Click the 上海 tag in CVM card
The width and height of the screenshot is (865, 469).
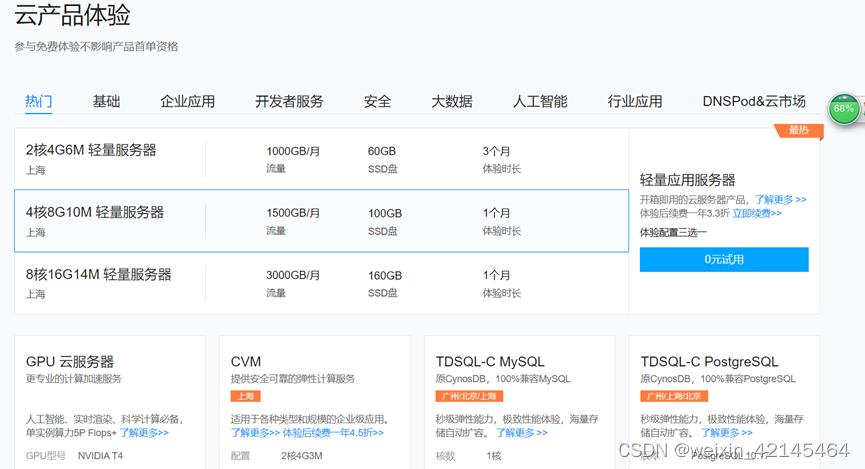pyautogui.click(x=245, y=396)
